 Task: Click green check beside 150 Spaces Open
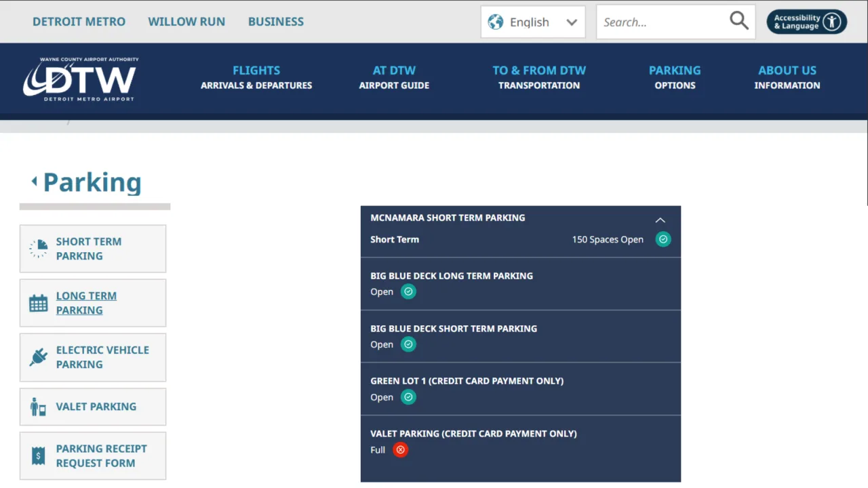[x=663, y=239]
